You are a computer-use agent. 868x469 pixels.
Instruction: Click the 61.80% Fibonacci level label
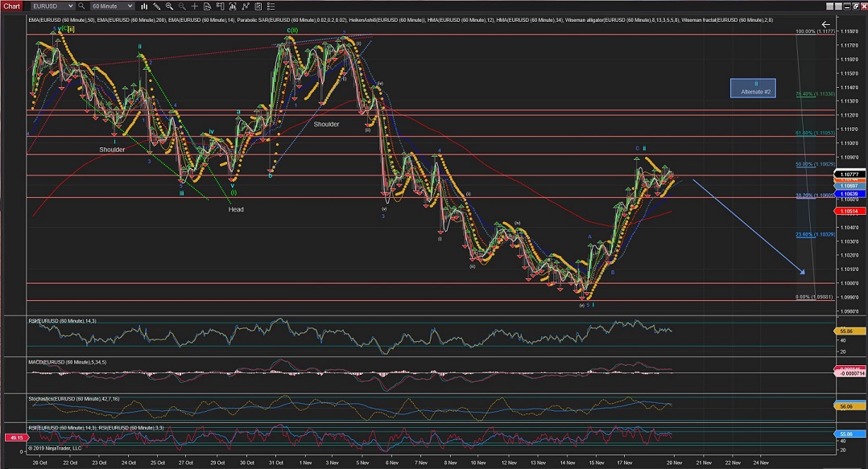pos(815,133)
